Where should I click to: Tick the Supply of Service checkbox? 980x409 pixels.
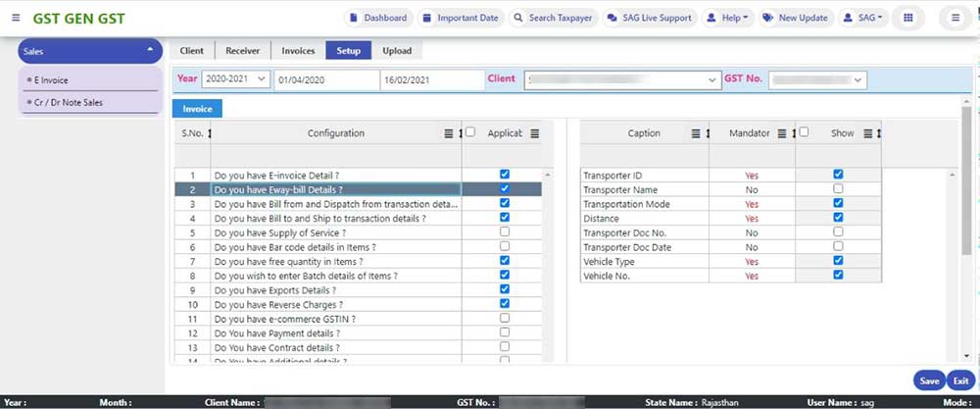(504, 232)
